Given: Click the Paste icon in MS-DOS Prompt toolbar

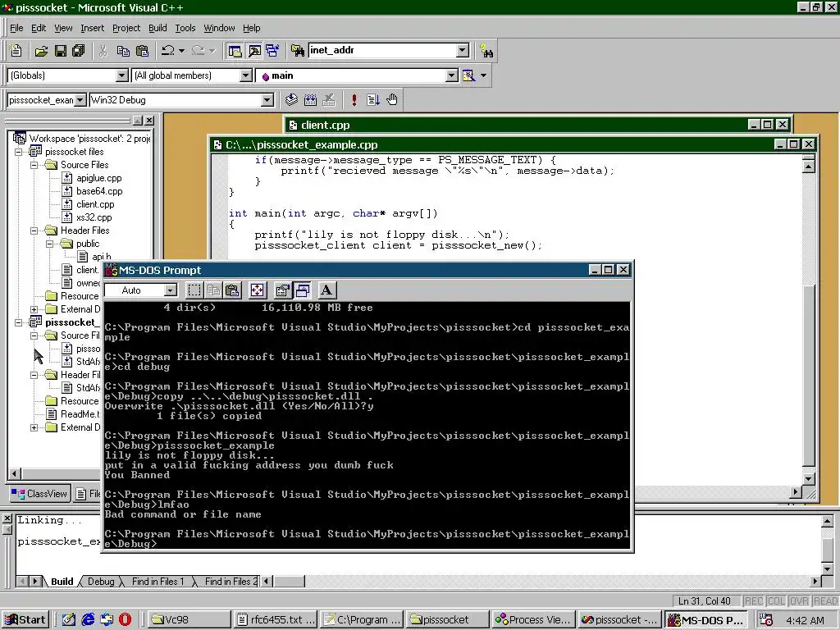Looking at the screenshot, I should (232, 290).
